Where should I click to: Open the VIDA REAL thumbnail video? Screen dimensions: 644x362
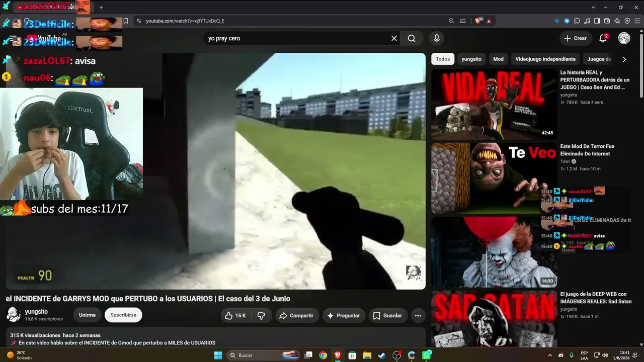pyautogui.click(x=494, y=104)
